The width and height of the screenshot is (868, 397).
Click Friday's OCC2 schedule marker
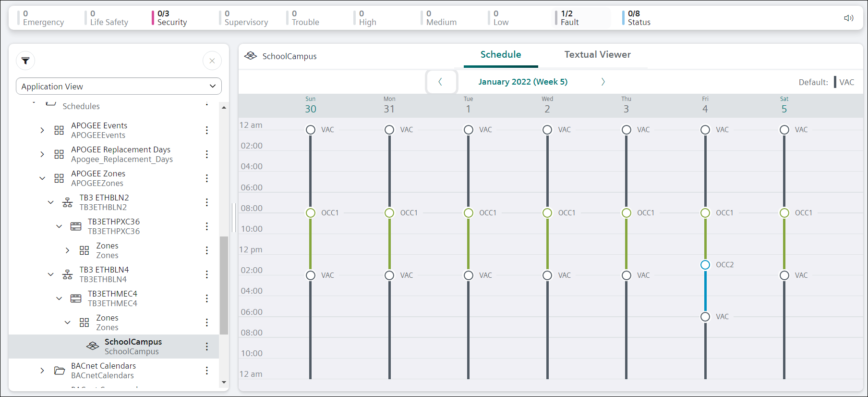coord(705,265)
